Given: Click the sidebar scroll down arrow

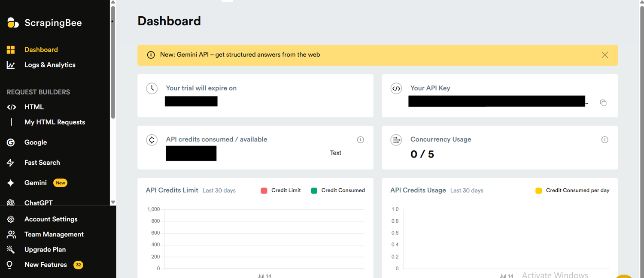Looking at the screenshot, I should (113, 202).
